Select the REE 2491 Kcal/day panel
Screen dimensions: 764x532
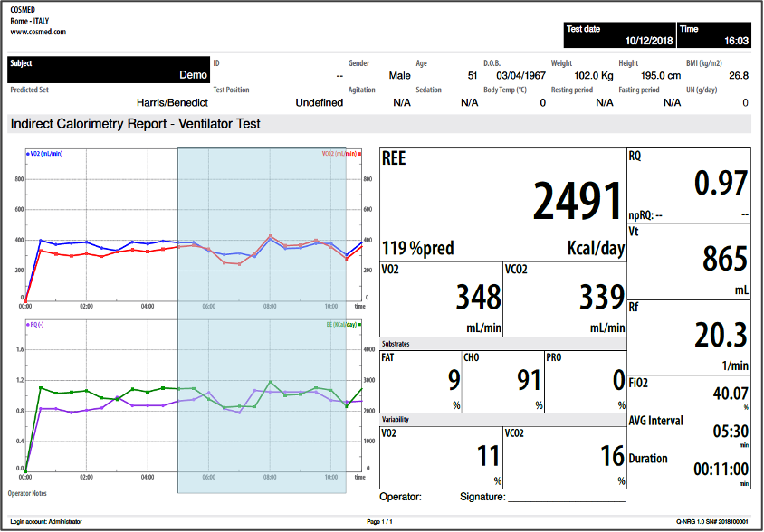point(502,204)
